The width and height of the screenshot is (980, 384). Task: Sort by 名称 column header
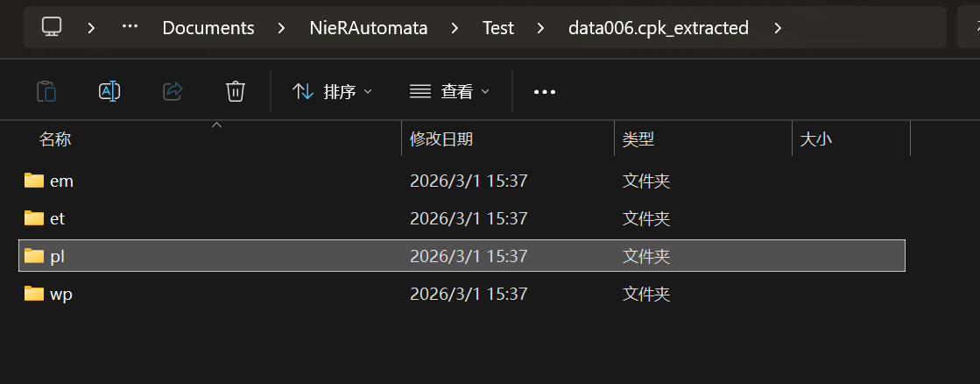(55, 139)
